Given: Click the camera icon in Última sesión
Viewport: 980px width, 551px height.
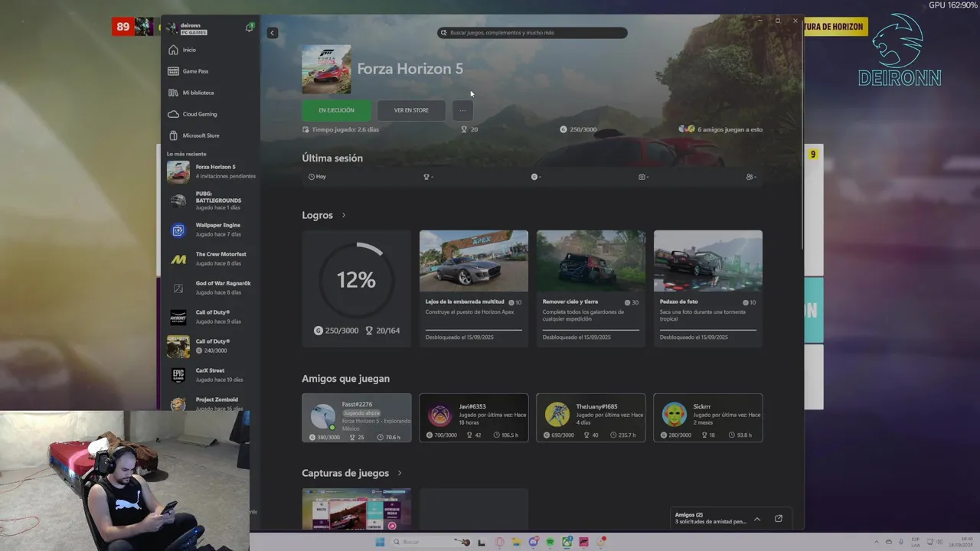Looking at the screenshot, I should [642, 177].
